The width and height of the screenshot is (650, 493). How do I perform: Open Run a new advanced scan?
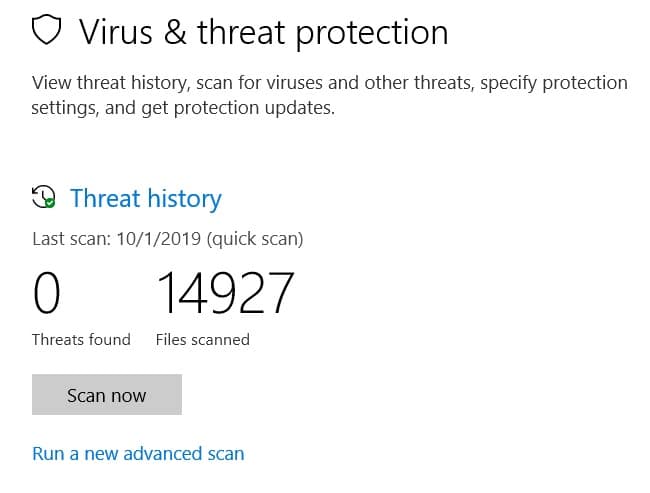coord(138,453)
